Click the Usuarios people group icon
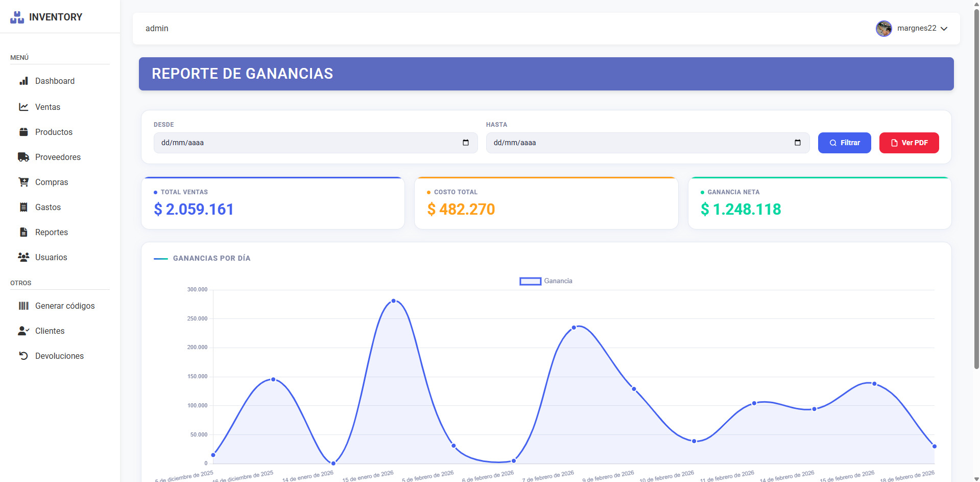 (x=23, y=257)
